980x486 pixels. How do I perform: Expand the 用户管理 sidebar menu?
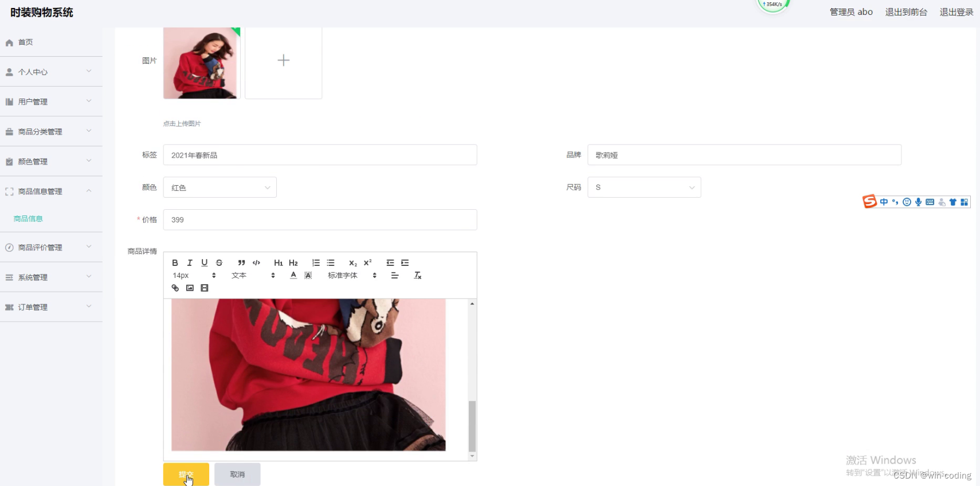[51, 102]
